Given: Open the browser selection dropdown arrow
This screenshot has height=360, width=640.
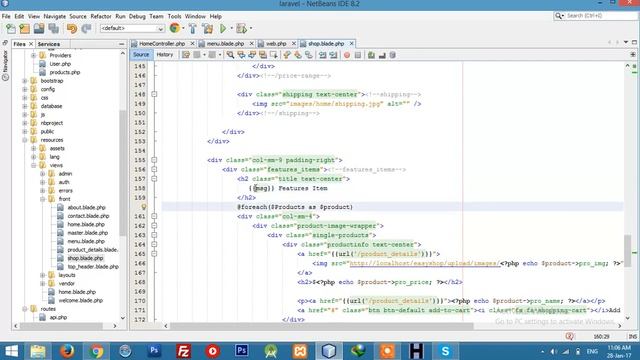Looking at the screenshot, I should click(183, 28).
